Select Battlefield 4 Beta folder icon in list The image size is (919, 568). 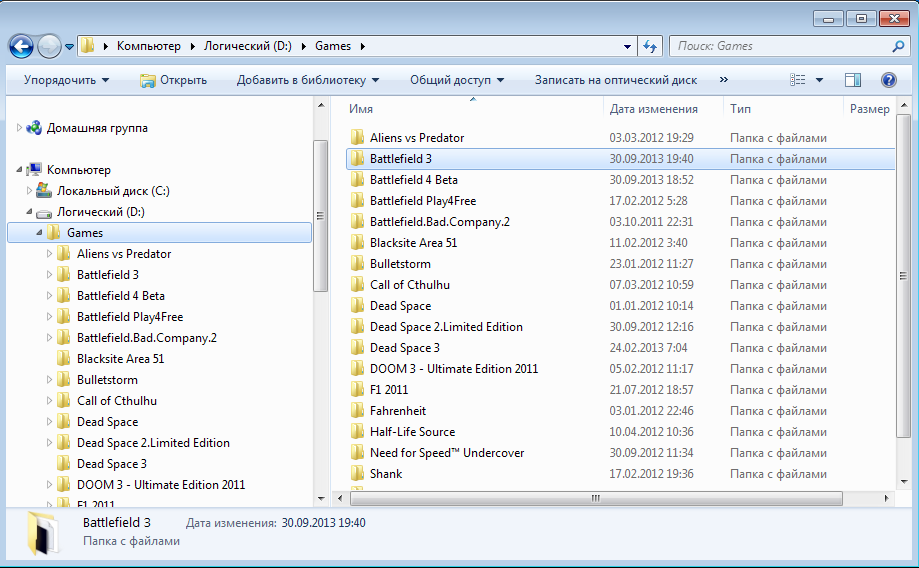(x=358, y=180)
